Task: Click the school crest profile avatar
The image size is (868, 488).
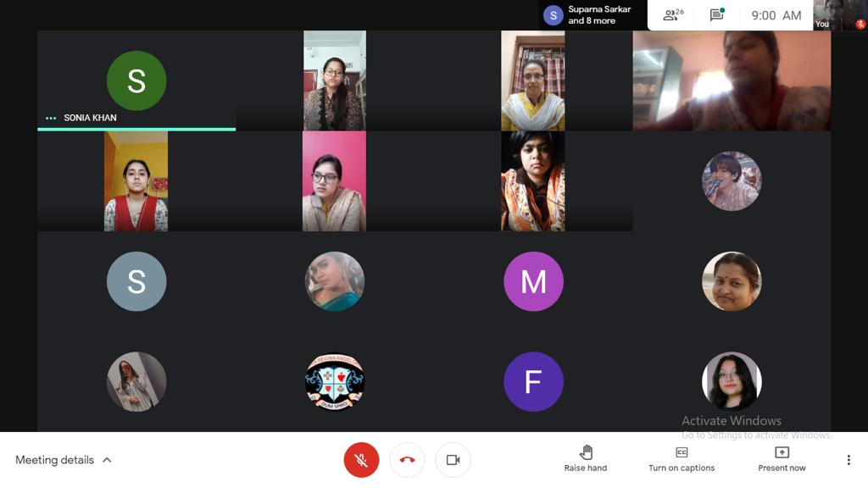Action: (335, 382)
